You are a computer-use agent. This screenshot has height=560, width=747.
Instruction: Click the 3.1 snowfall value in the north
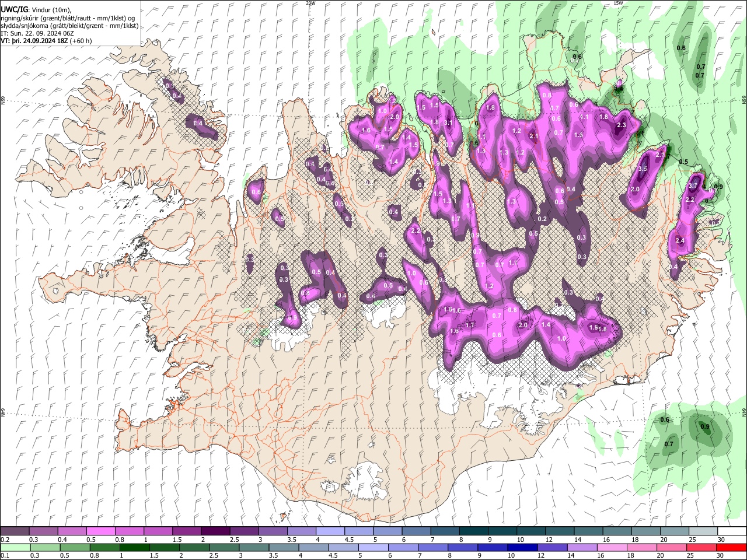(448, 123)
